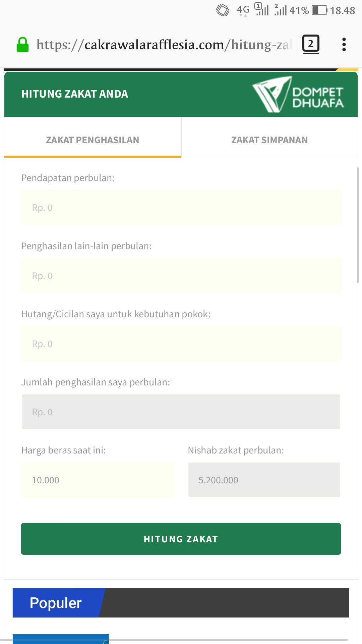Screen dimensions: 362x644
Task: Select the Zakat Penghasilan tab
Action: (x=93, y=140)
